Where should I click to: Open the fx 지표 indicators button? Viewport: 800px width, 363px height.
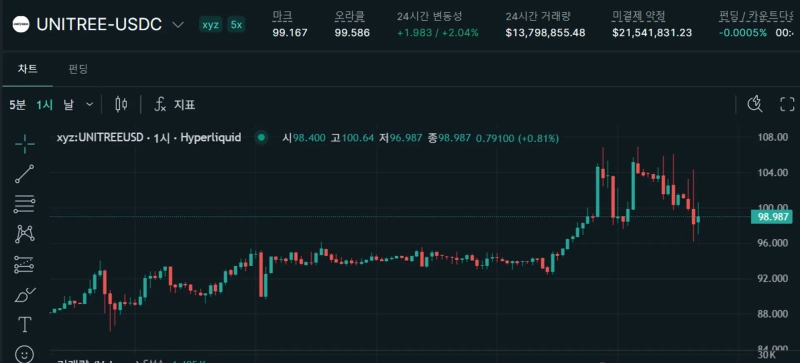pyautogui.click(x=174, y=105)
